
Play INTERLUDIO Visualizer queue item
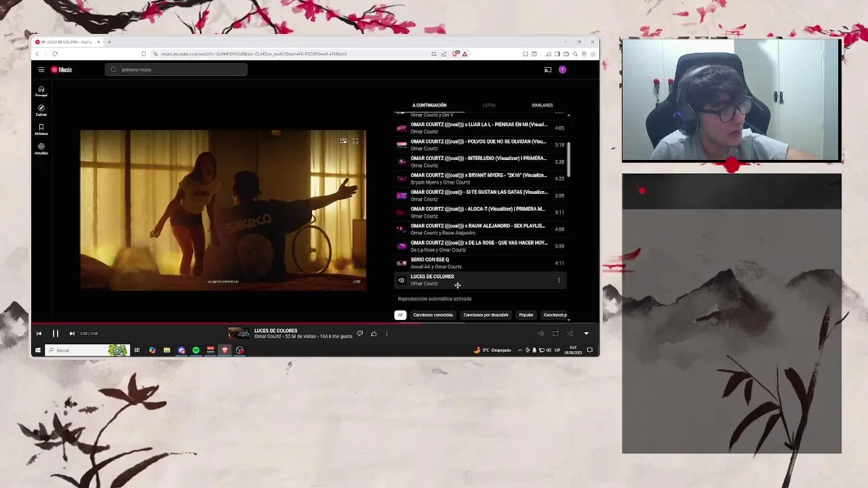[x=480, y=162]
